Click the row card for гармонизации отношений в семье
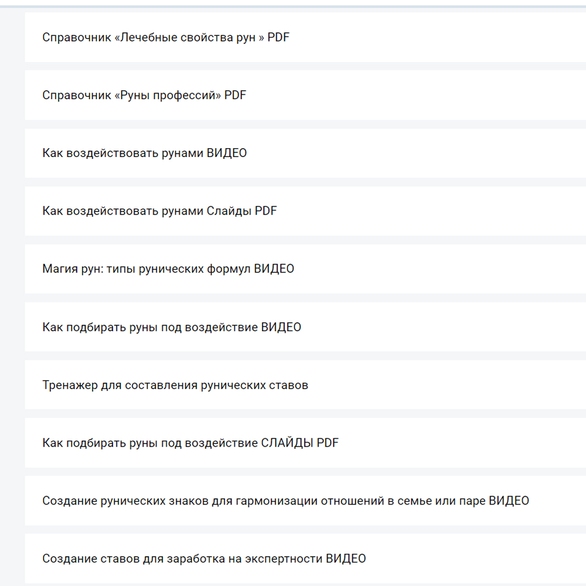 305,501
